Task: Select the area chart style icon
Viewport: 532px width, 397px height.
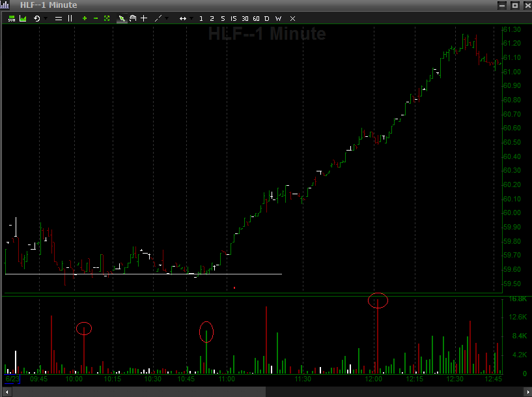Action: click(23, 18)
